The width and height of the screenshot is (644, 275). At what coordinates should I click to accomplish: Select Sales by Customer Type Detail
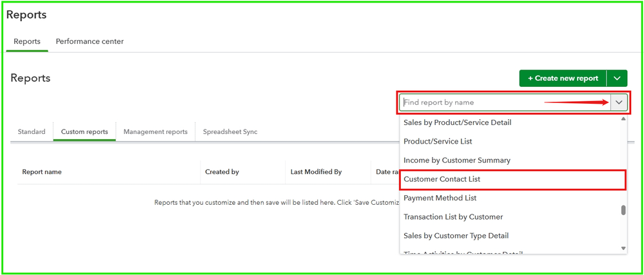point(456,236)
